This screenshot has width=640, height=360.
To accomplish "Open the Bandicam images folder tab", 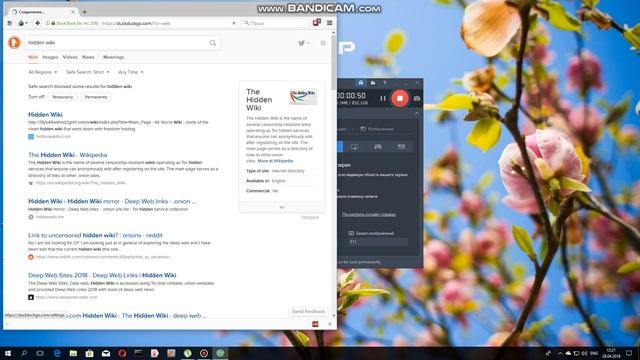I will tap(377, 129).
